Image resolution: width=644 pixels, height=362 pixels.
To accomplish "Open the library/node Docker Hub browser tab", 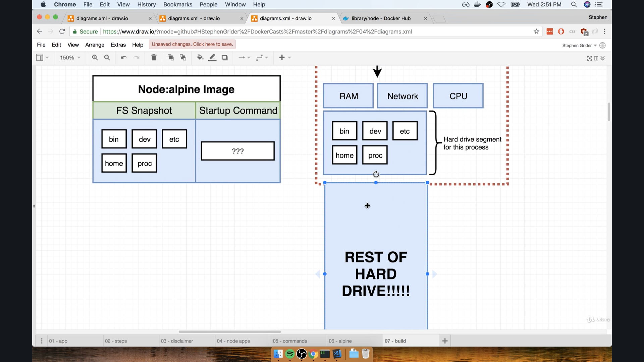I will tap(381, 18).
